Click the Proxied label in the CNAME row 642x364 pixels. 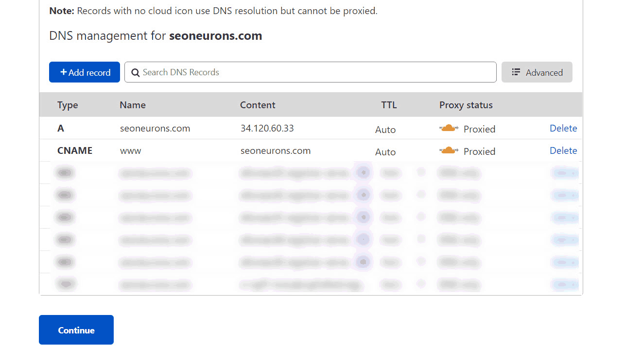[x=479, y=151]
